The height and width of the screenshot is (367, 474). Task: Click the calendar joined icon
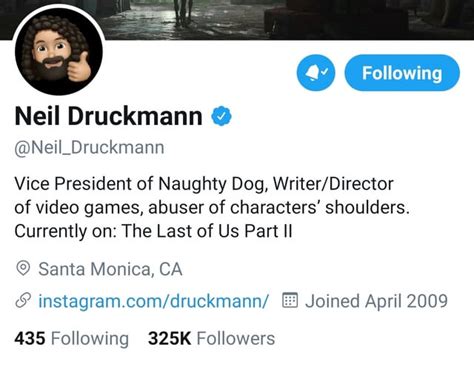[x=290, y=300]
